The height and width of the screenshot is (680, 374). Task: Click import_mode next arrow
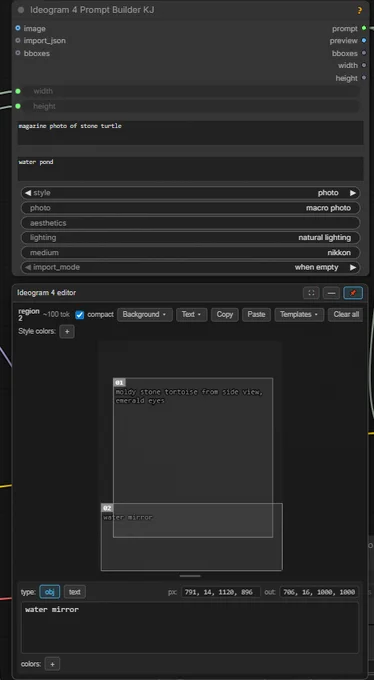coord(353,267)
